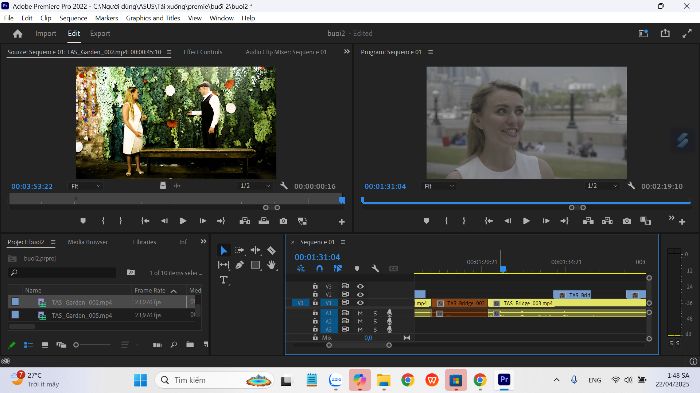Sort by Frame Rate column header
The height and width of the screenshot is (393, 700).
click(x=150, y=291)
